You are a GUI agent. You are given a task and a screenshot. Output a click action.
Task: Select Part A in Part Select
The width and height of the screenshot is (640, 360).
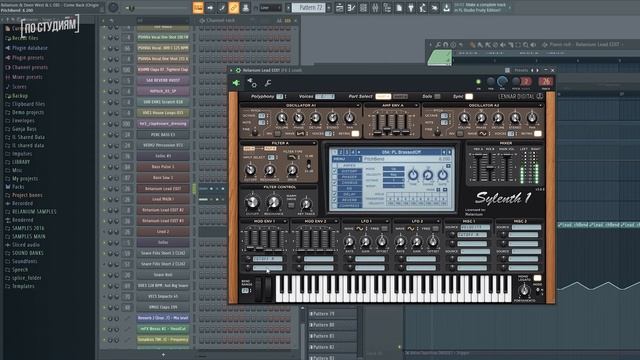383,96
